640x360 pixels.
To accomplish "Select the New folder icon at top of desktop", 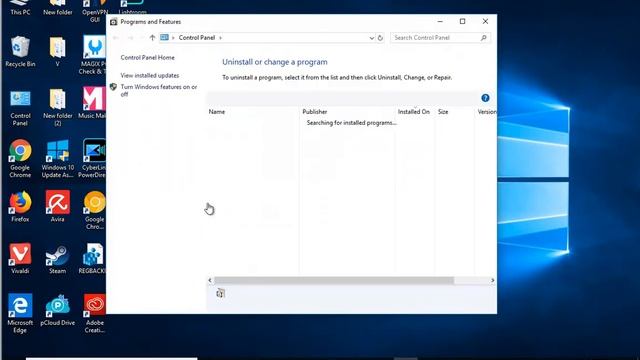I will 58,8.
